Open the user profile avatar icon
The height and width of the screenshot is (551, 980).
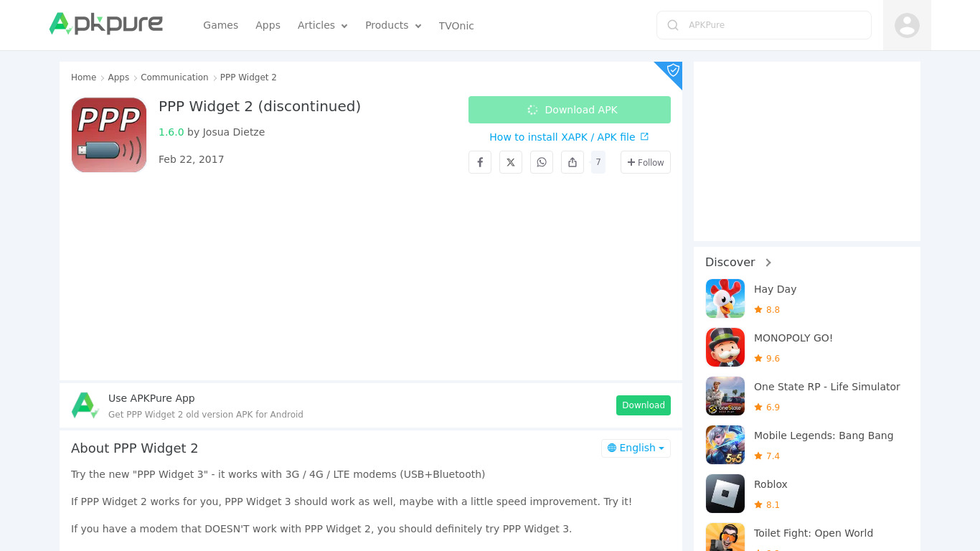coord(907,26)
